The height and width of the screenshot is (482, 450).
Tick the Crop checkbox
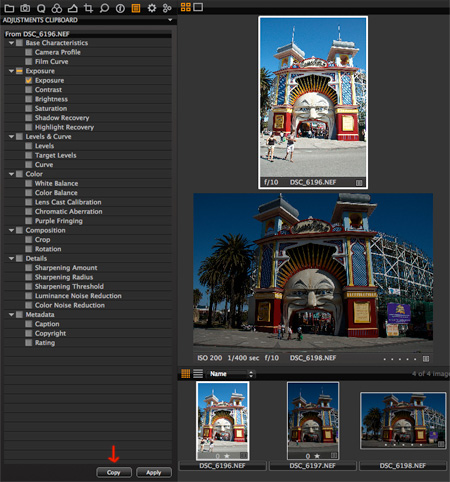pyautogui.click(x=29, y=240)
